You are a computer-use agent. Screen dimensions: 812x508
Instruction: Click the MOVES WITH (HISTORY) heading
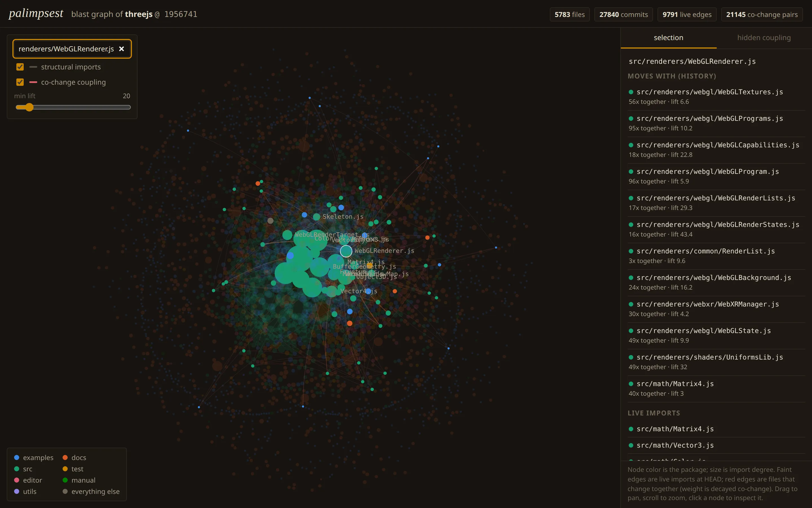pos(672,76)
